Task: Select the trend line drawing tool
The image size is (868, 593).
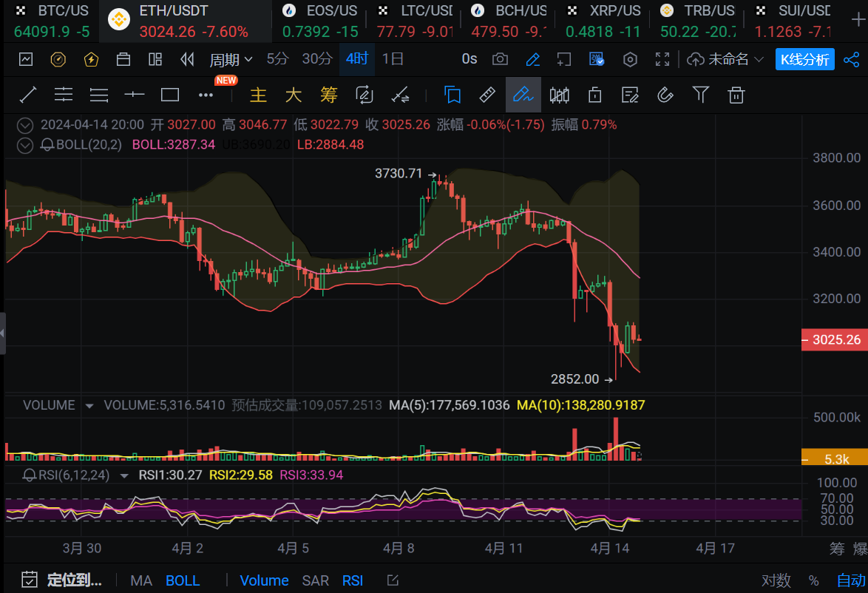Action: click(x=28, y=95)
